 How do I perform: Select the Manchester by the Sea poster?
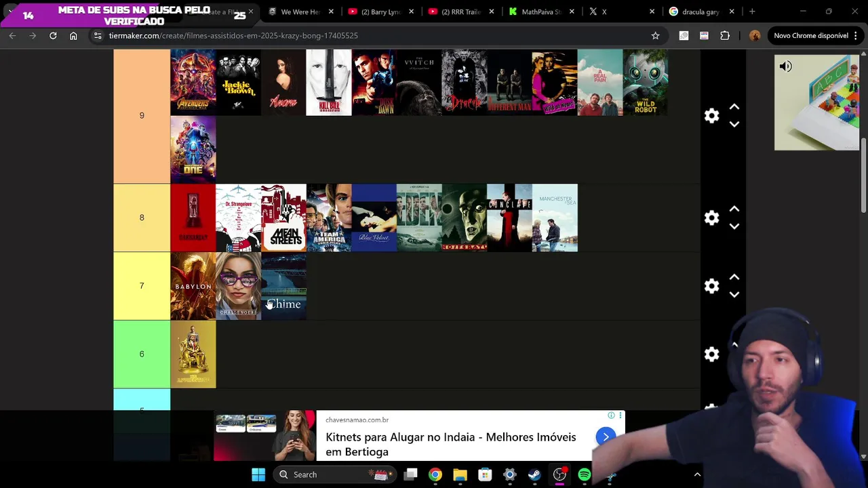[555, 218]
